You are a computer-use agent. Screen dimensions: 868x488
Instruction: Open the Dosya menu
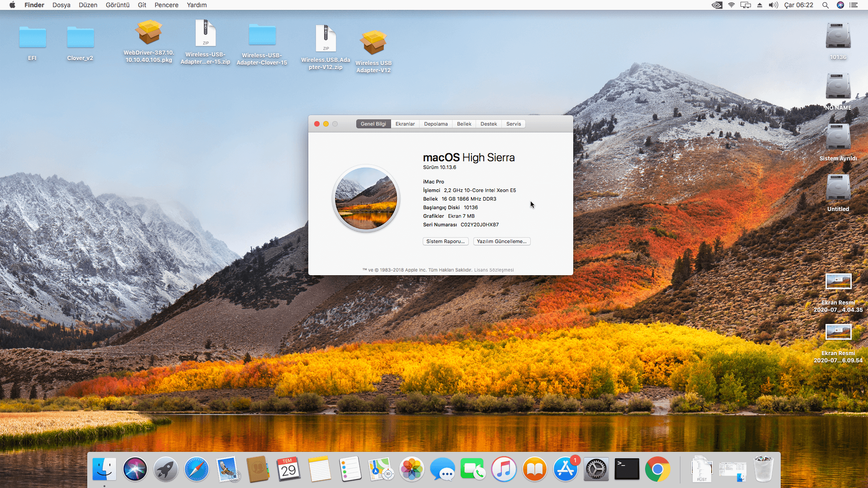pos(61,5)
